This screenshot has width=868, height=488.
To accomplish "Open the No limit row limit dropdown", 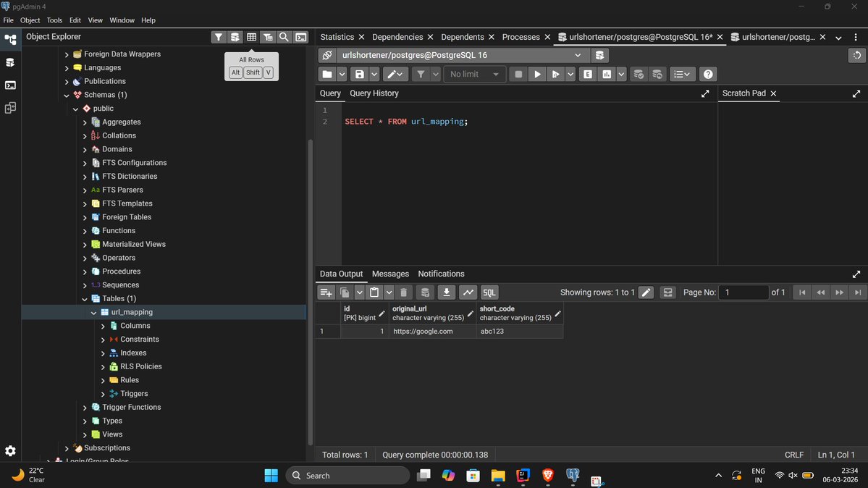I will tap(474, 75).
